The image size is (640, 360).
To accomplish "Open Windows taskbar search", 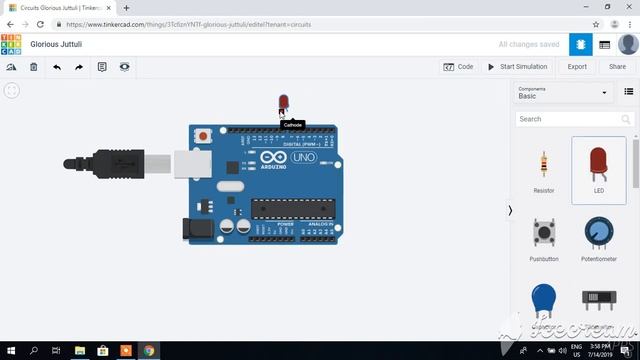I will (34, 351).
